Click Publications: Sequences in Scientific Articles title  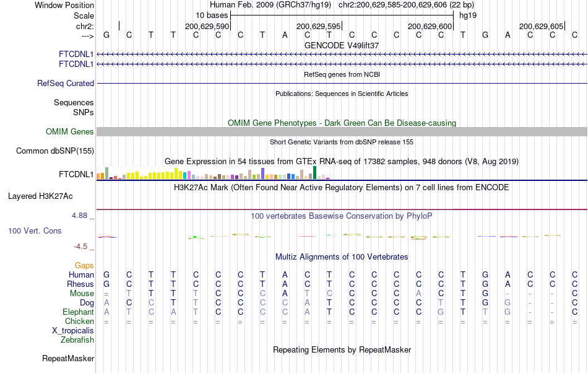click(x=342, y=94)
